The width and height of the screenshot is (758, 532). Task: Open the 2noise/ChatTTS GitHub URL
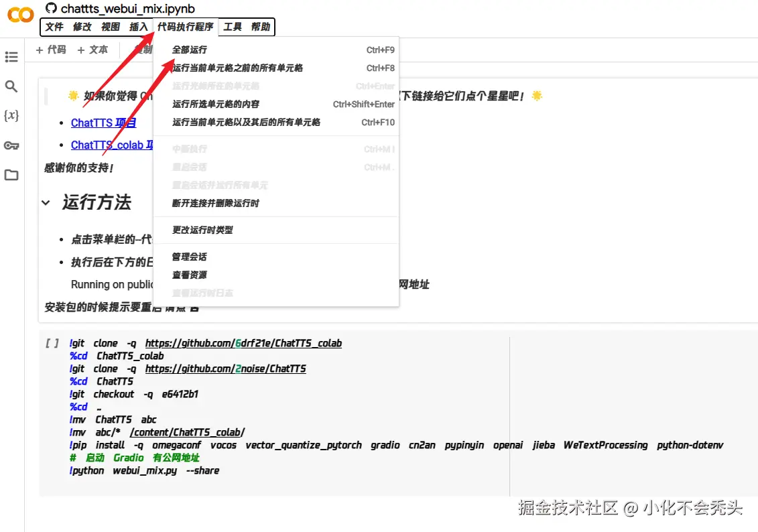[226, 369]
